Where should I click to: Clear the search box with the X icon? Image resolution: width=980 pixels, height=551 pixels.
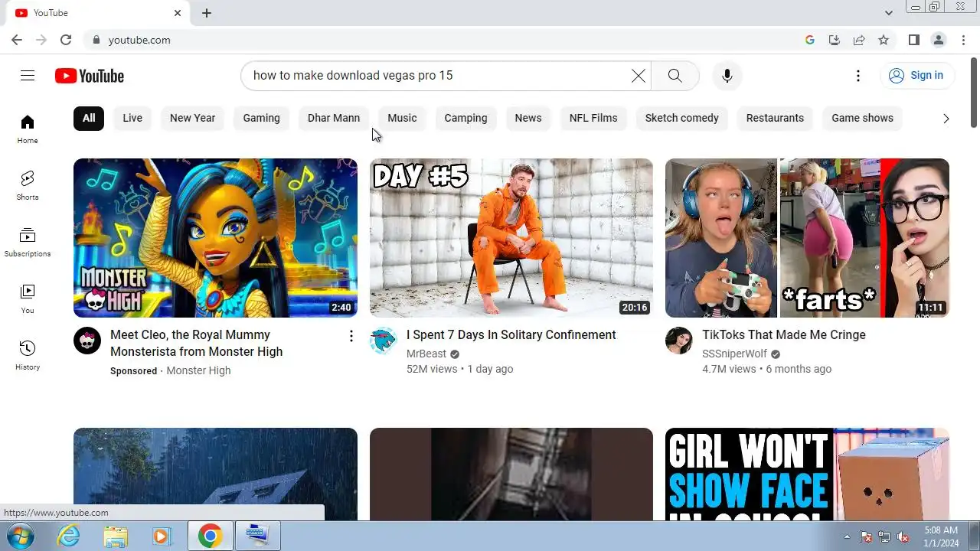tap(639, 75)
